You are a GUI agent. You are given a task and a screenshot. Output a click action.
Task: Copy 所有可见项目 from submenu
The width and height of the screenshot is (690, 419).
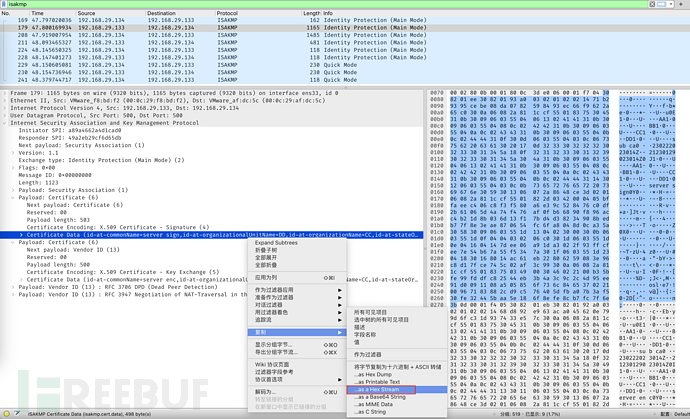point(397,312)
